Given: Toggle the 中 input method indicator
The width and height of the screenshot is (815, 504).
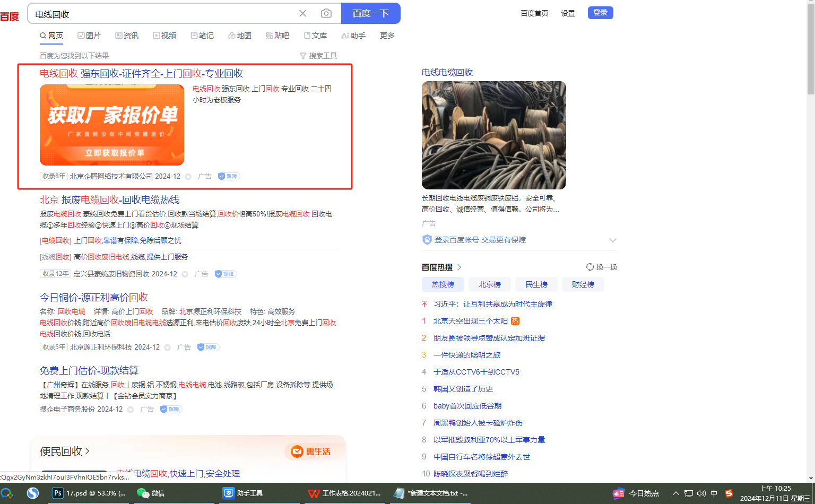Looking at the screenshot, I should (x=714, y=493).
